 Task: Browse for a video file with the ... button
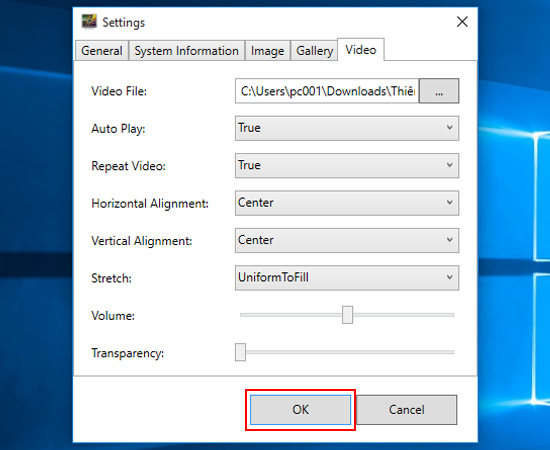click(439, 91)
